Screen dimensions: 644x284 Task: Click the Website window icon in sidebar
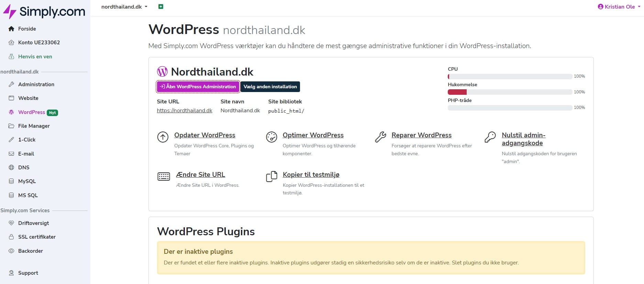(x=11, y=98)
